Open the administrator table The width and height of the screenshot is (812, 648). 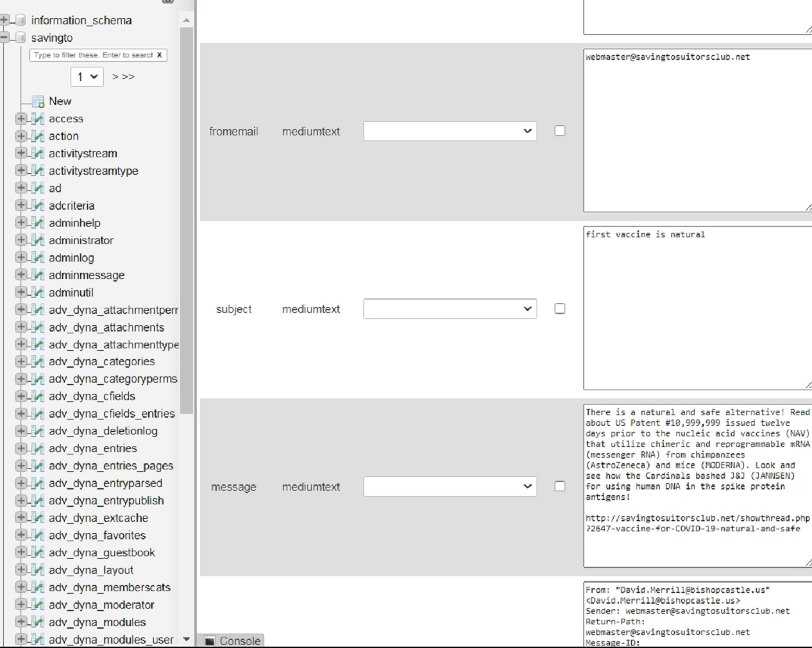[x=81, y=240]
